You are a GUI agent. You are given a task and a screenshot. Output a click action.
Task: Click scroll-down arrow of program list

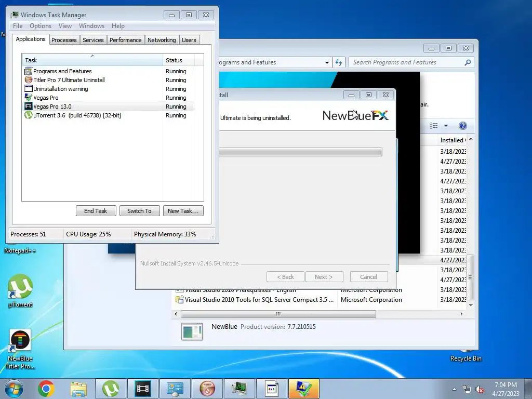471,305
